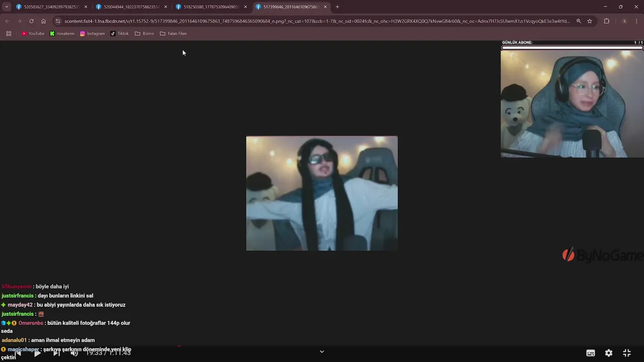Open video player settings gear
The height and width of the screenshot is (362, 644).
click(x=609, y=353)
